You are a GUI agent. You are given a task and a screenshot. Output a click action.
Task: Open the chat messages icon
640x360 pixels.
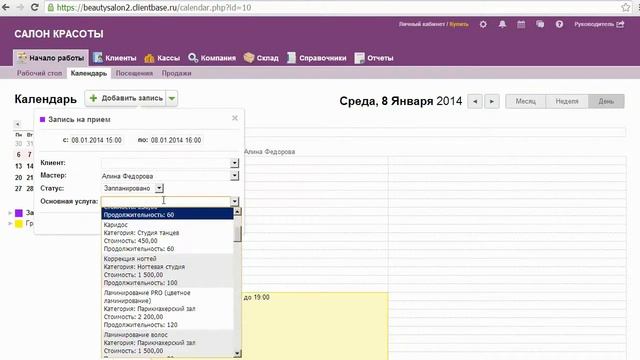coord(540,24)
